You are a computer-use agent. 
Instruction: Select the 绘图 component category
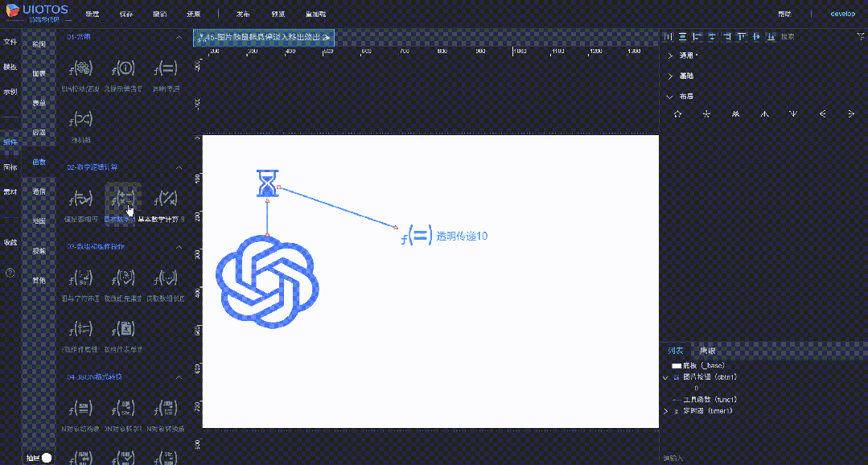[39, 43]
